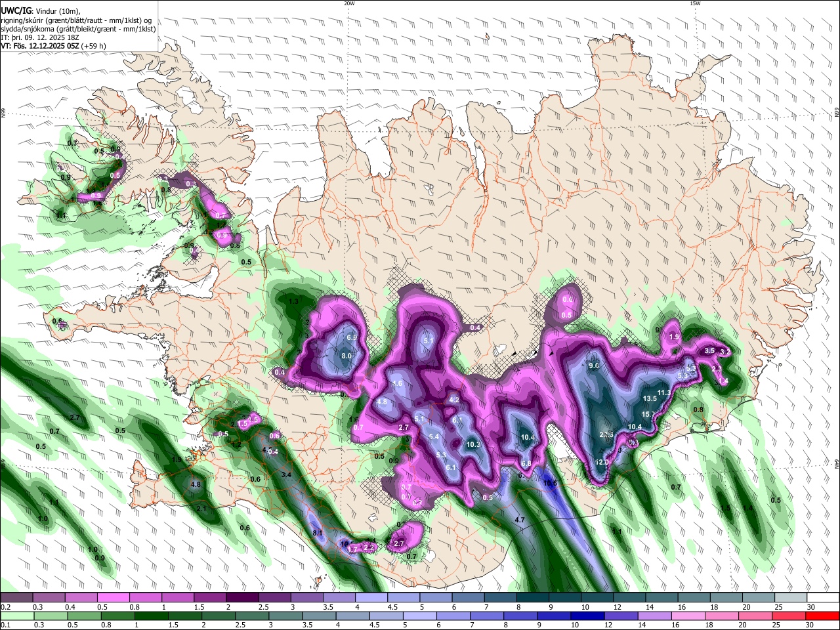
Task: Click the 8.0 precipitation value on the map
Action: point(346,356)
